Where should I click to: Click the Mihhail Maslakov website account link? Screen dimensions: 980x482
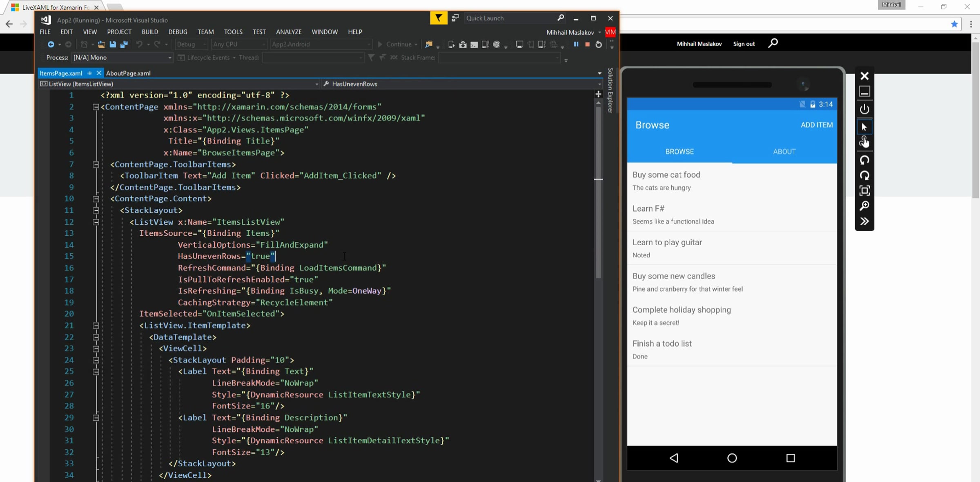[x=699, y=44]
